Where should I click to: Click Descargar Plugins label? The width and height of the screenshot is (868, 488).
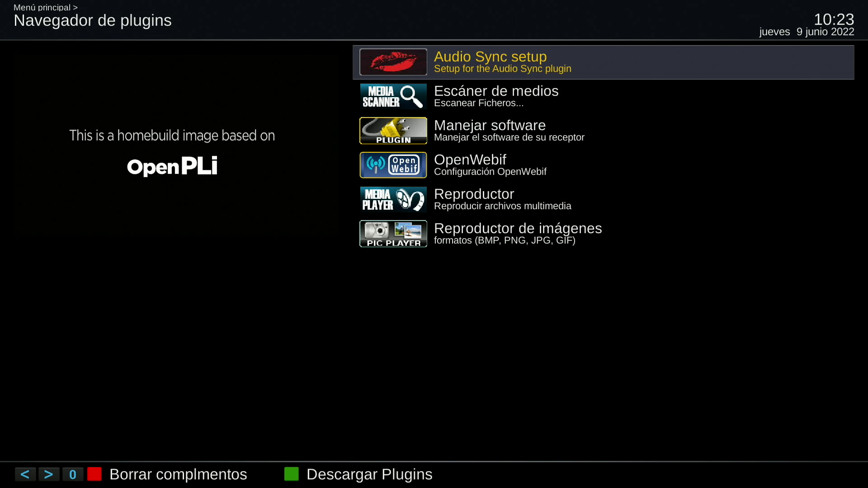pyautogui.click(x=369, y=474)
